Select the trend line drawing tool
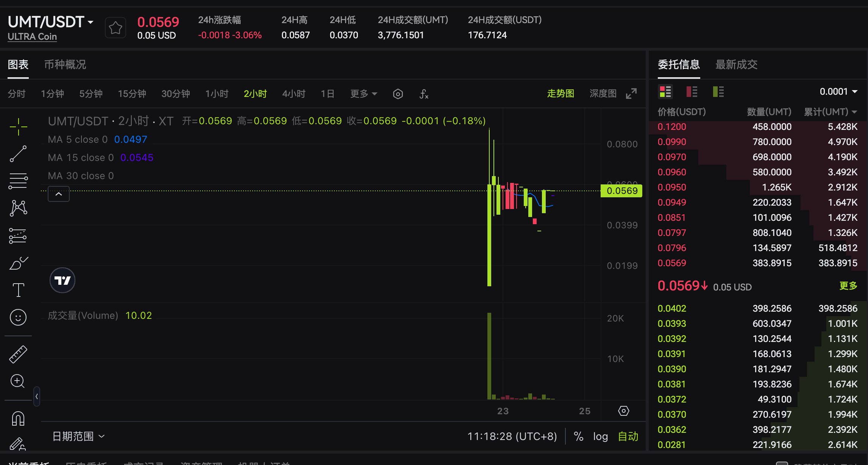The height and width of the screenshot is (465, 868). (x=18, y=154)
